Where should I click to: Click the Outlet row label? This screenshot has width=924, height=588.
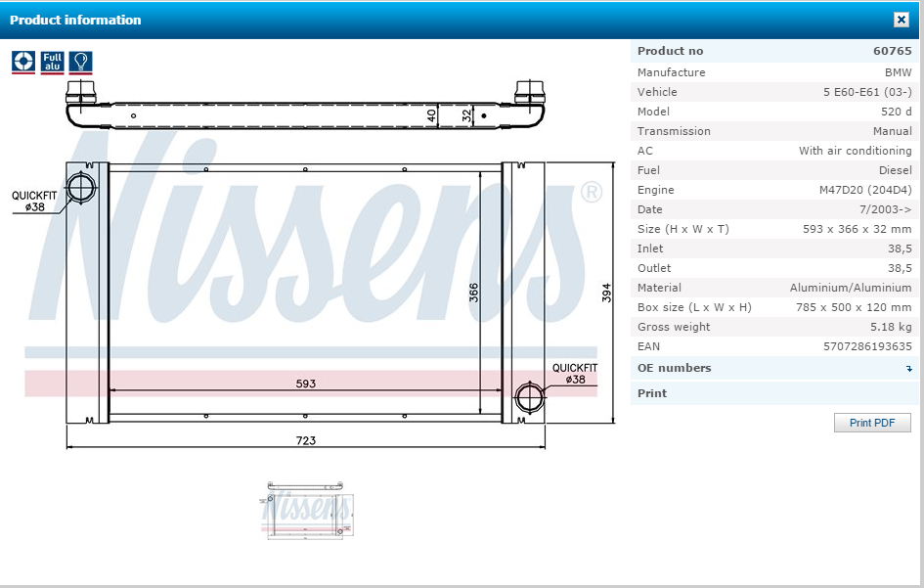(x=654, y=268)
